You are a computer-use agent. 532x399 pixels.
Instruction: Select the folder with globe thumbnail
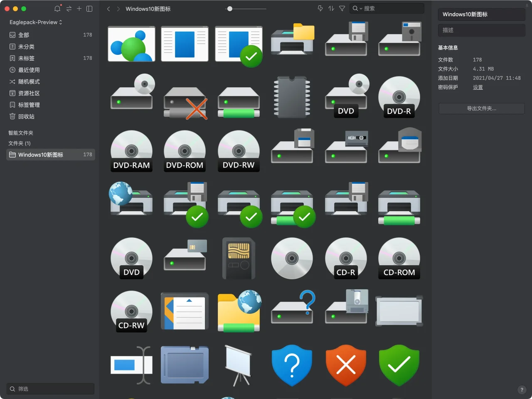239,311
